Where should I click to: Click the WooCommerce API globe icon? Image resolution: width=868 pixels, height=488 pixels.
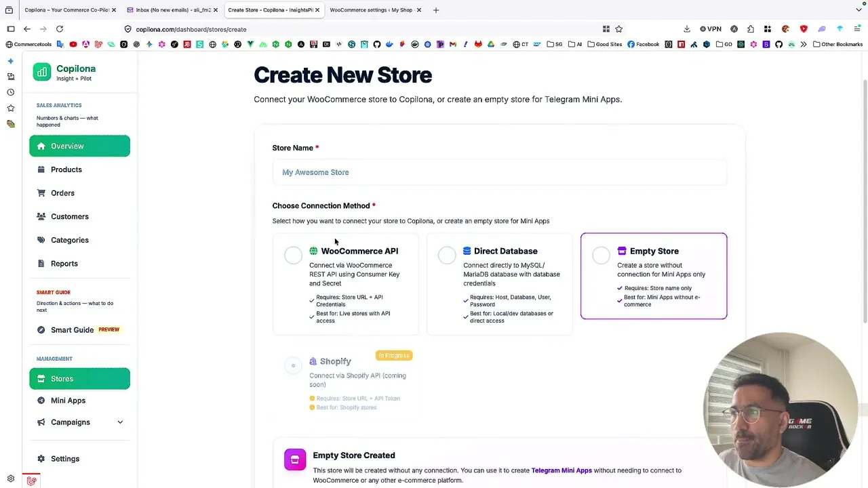point(313,251)
